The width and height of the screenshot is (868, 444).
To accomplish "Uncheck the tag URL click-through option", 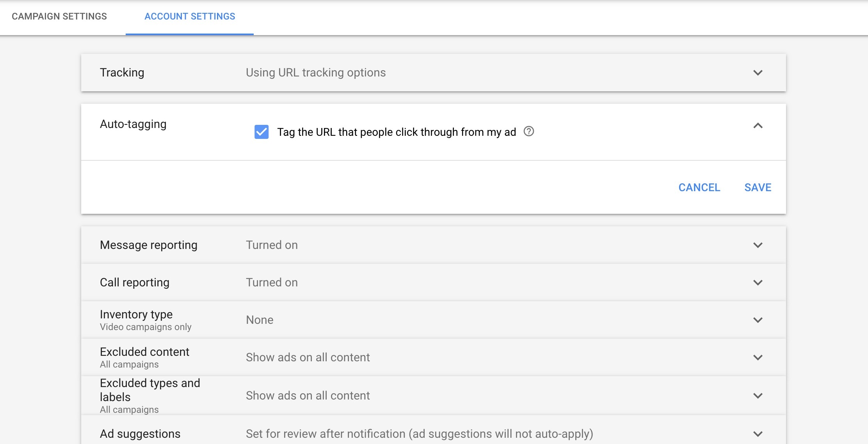I will [x=261, y=132].
